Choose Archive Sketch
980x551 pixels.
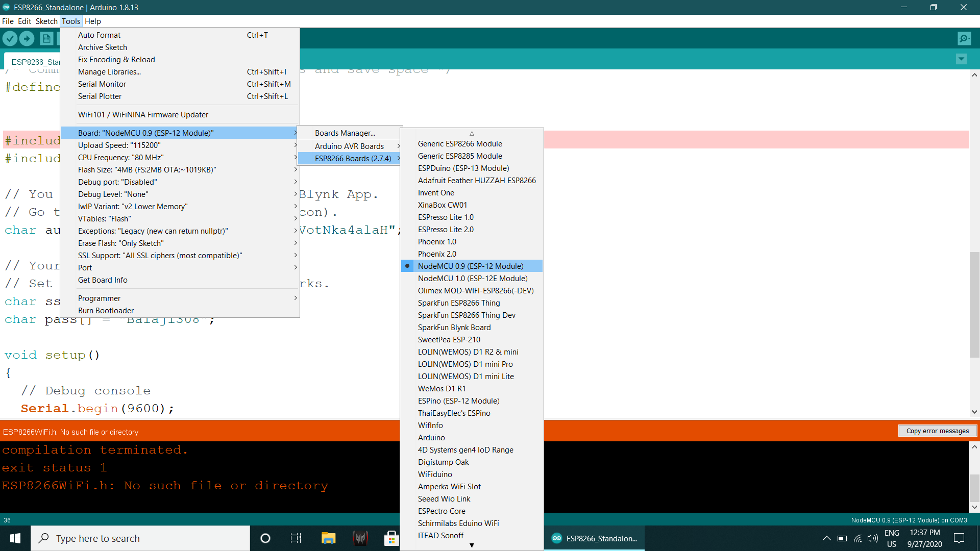tap(180, 47)
